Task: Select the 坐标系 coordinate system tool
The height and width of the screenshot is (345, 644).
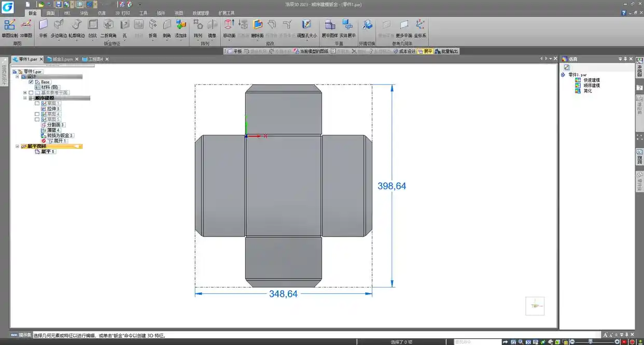Action: [420, 28]
